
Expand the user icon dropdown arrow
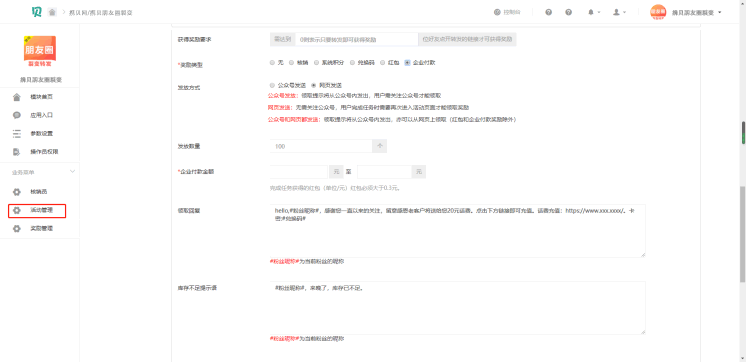pos(625,12)
